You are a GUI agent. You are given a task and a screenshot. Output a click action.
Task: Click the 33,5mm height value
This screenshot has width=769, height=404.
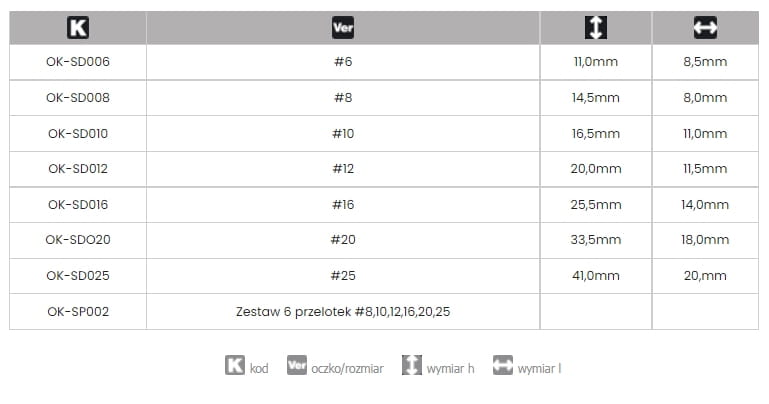tap(595, 240)
